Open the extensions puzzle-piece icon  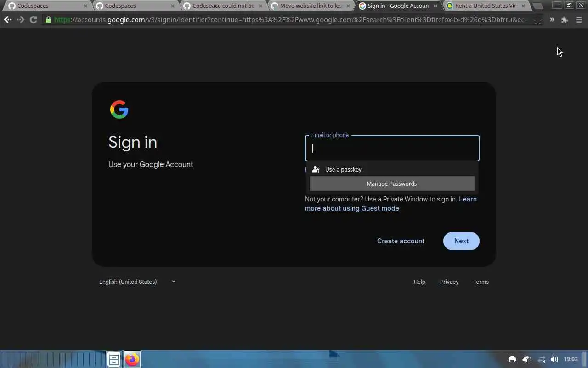pyautogui.click(x=565, y=20)
